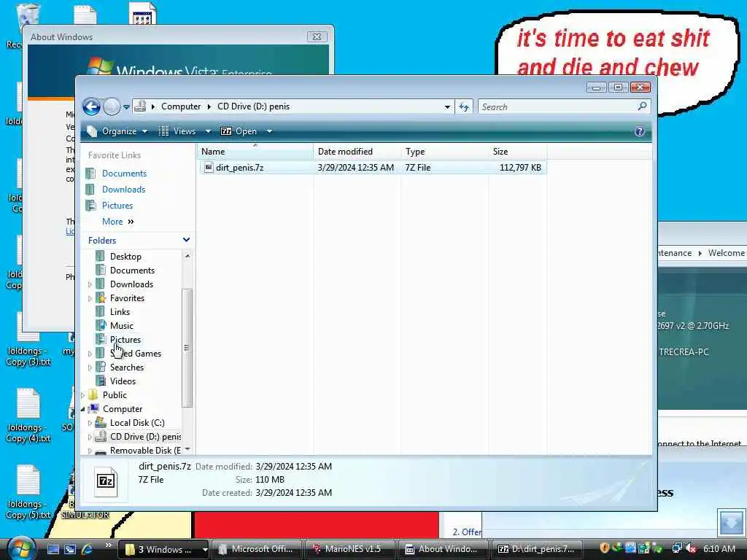Viewport: 747px width, 560px height.
Task: Collapse the Folders pane chevron
Action: pyautogui.click(x=186, y=240)
